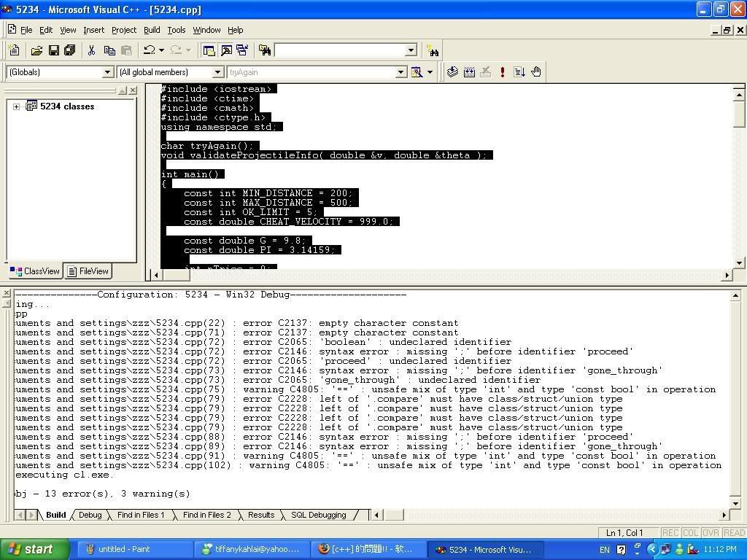The width and height of the screenshot is (747, 560).
Task: Click the Compile toolbar icon
Action: (x=452, y=71)
